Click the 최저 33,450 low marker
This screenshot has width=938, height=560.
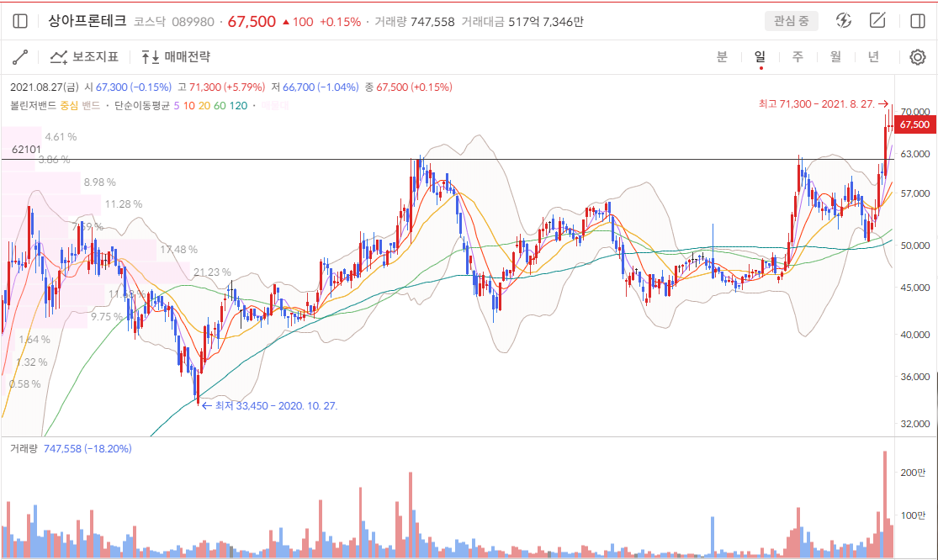click(270, 406)
